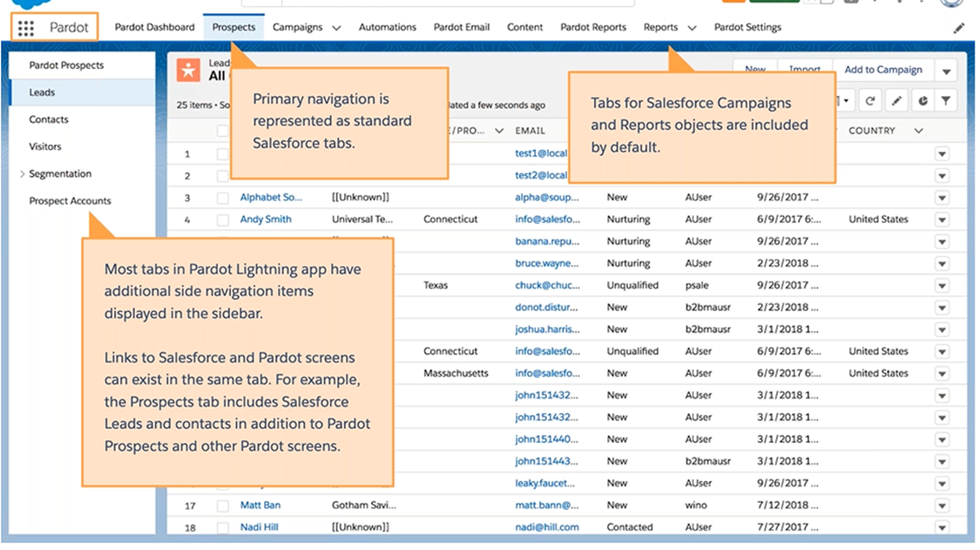
Task: Open more actions dropdown beside Add to Campaign
Action: point(945,70)
